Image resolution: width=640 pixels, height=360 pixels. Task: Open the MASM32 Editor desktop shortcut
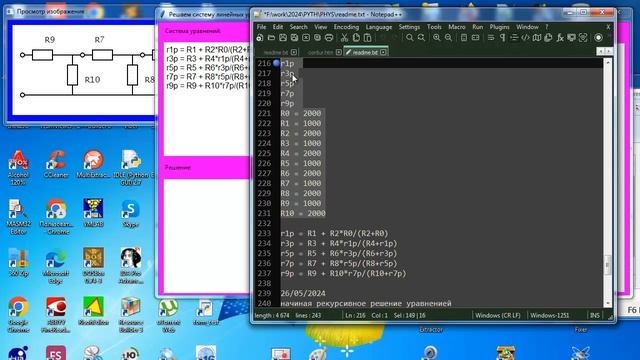pyautogui.click(x=18, y=217)
